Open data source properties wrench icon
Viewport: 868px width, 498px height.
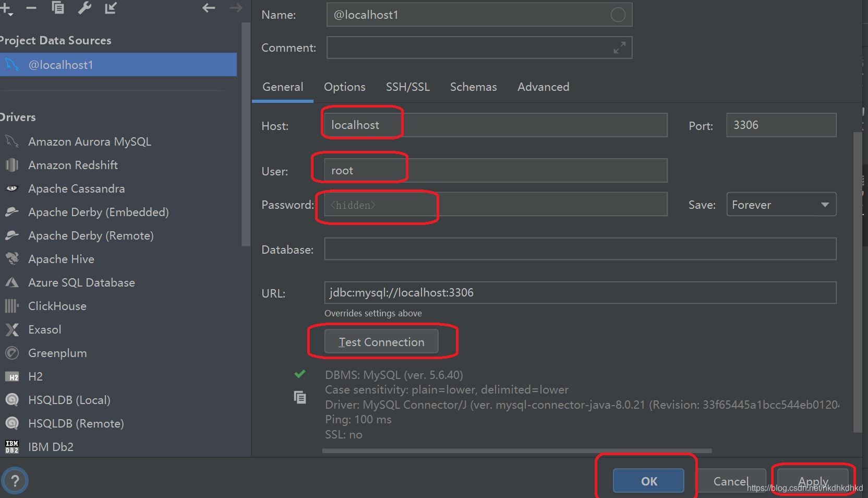(x=85, y=8)
